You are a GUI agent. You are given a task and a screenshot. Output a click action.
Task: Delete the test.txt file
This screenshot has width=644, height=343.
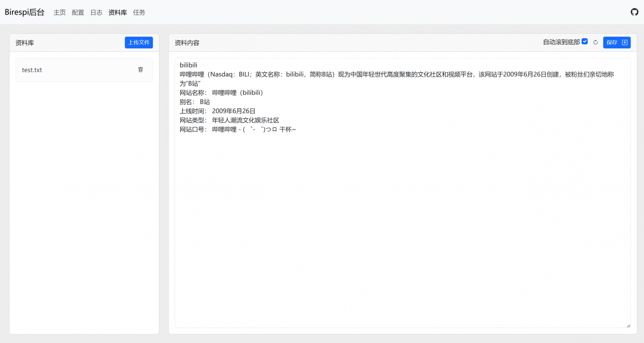pyautogui.click(x=140, y=70)
